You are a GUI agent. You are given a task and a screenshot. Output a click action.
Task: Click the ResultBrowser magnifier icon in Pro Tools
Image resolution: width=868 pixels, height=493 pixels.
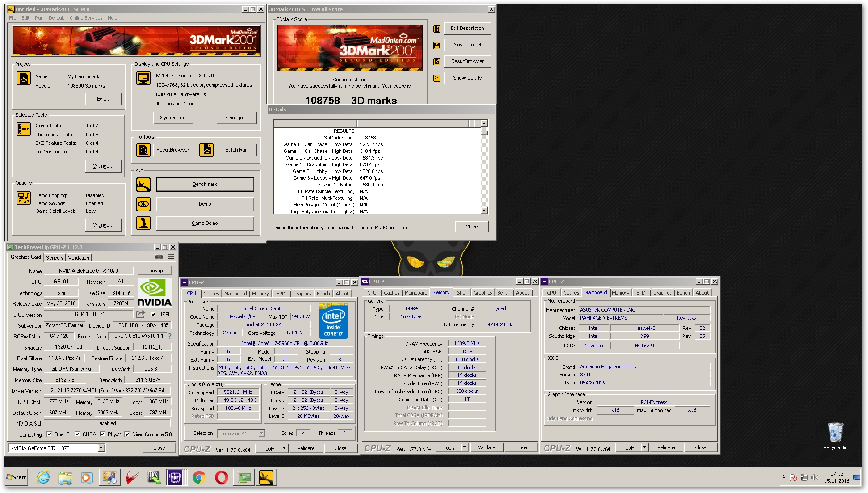coord(143,150)
